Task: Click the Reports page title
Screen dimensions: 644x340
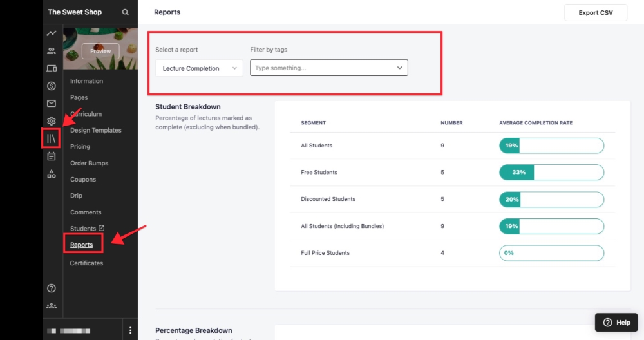Action: (167, 12)
